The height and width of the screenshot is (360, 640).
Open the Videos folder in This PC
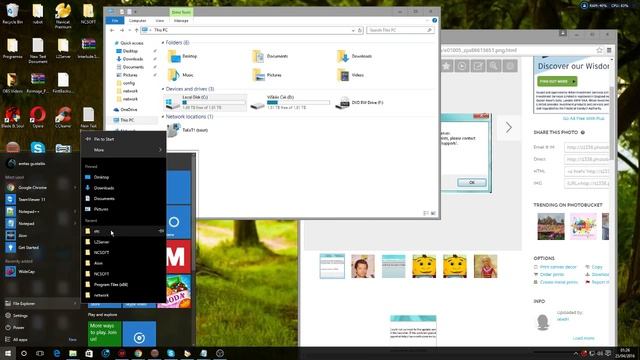pos(350,75)
